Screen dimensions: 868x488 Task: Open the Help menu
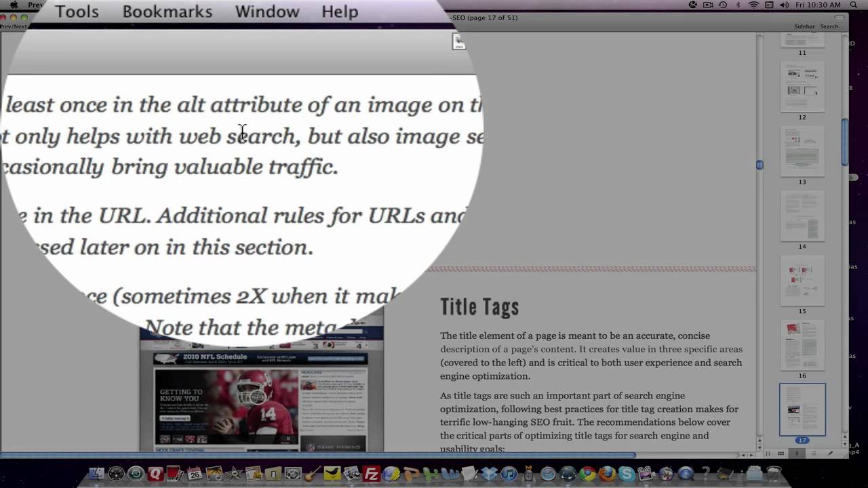(x=340, y=12)
